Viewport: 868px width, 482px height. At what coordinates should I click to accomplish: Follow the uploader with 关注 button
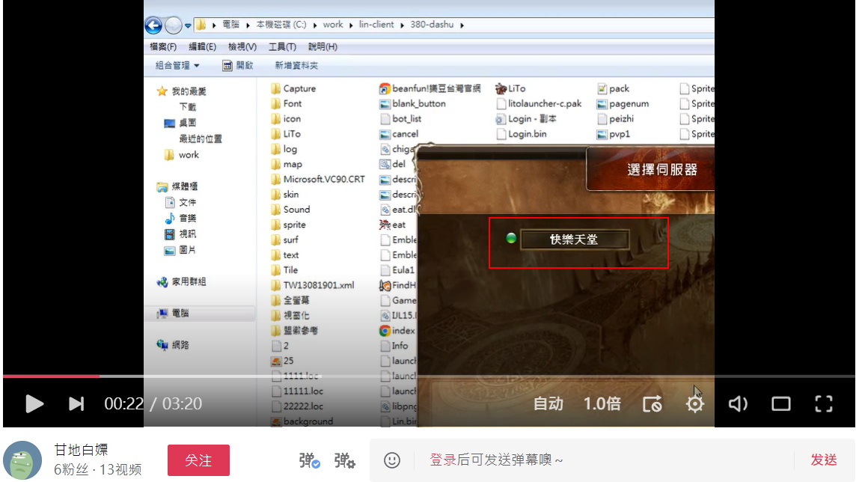tap(198, 460)
